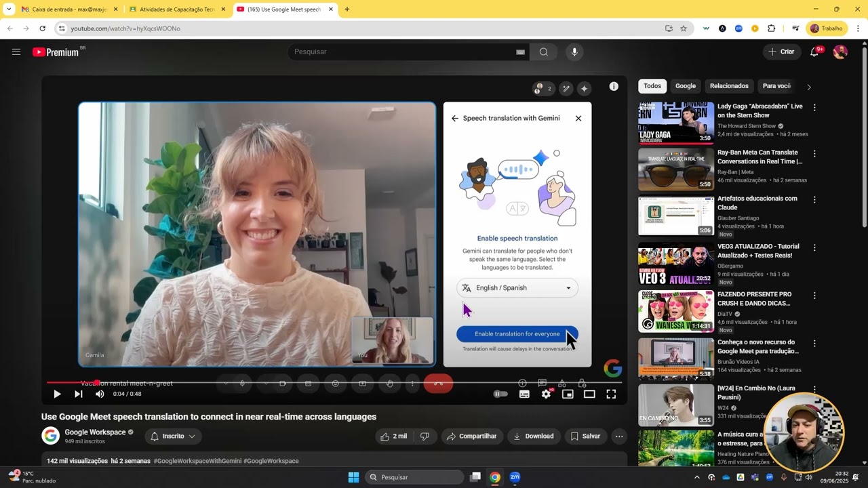This screenshot has height=488, width=868.
Task: Open the YouTube account avatar menu
Action: coord(840,52)
